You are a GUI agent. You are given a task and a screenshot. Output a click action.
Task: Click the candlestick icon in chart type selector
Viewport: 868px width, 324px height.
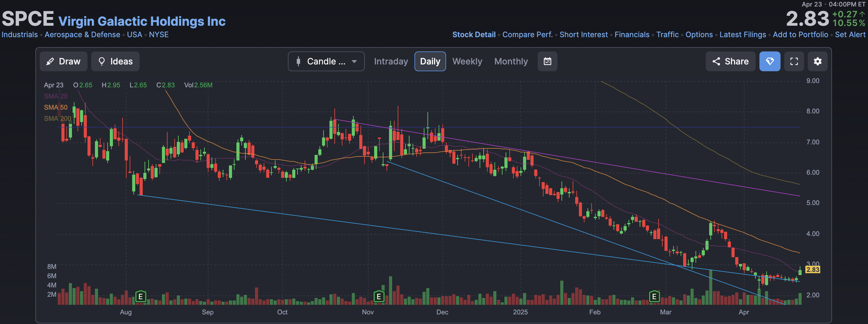point(298,61)
